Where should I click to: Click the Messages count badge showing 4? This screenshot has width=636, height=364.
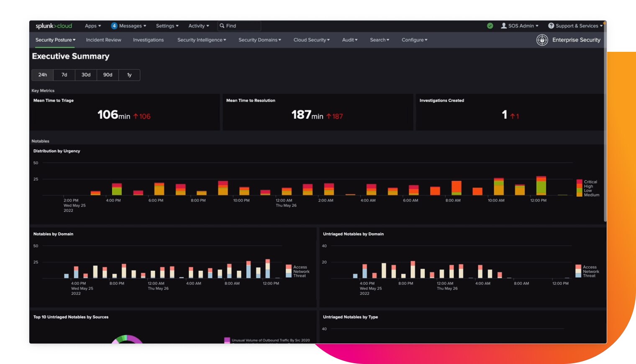[x=114, y=26]
